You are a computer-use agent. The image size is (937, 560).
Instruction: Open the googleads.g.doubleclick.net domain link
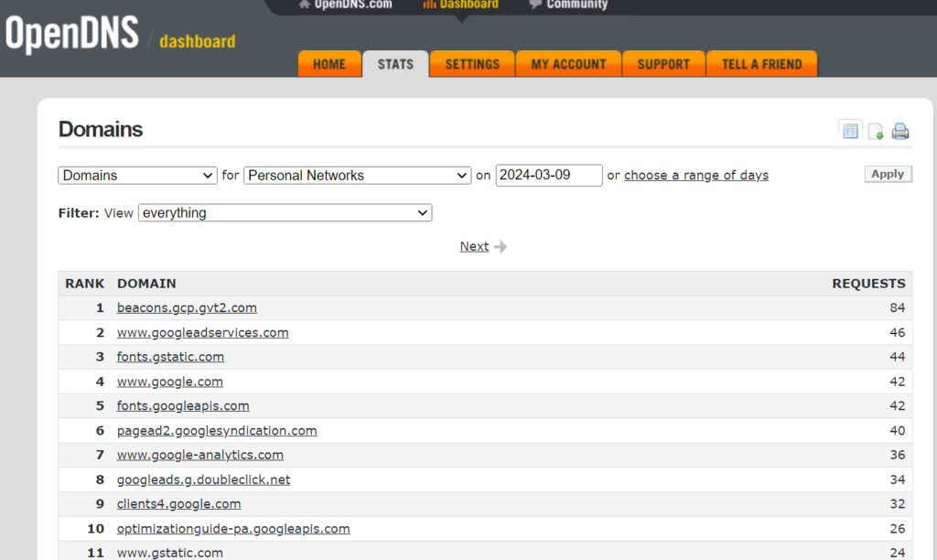coord(203,479)
